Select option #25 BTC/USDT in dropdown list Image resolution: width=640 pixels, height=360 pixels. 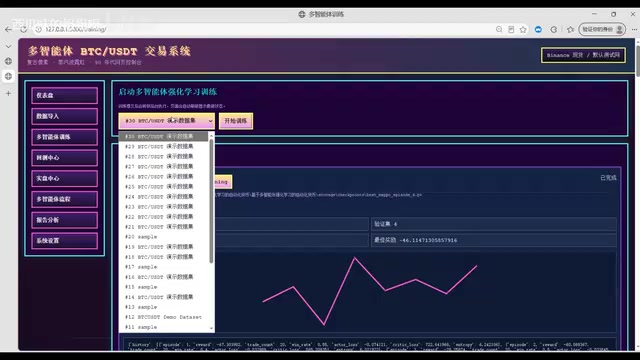tap(163, 187)
